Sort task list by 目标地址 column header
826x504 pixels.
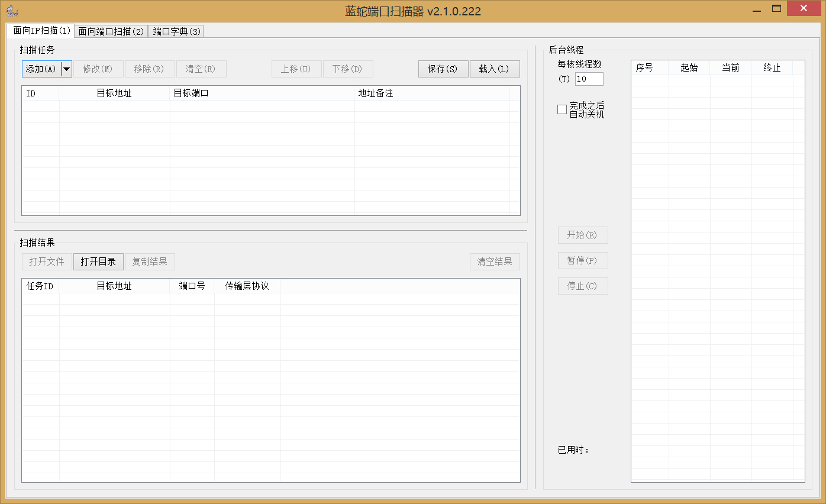114,93
